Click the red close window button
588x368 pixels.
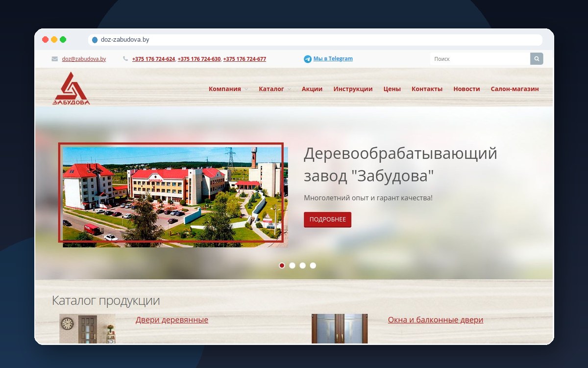(45, 39)
